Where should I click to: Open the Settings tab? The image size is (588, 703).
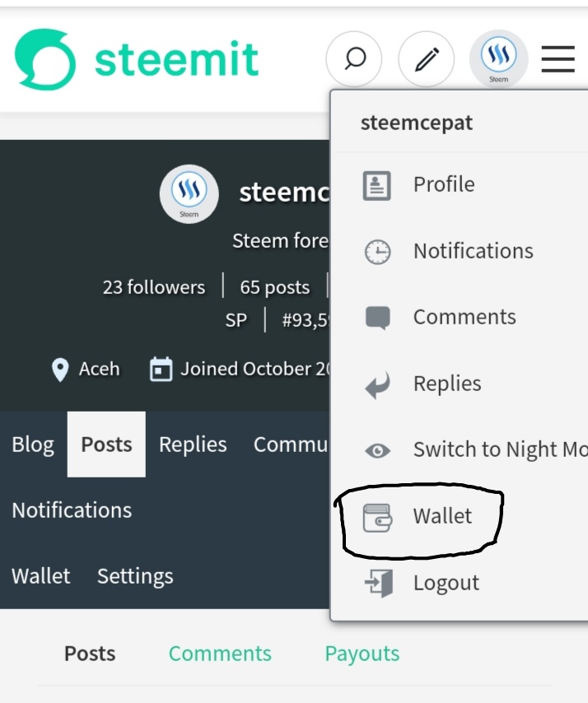point(135,576)
